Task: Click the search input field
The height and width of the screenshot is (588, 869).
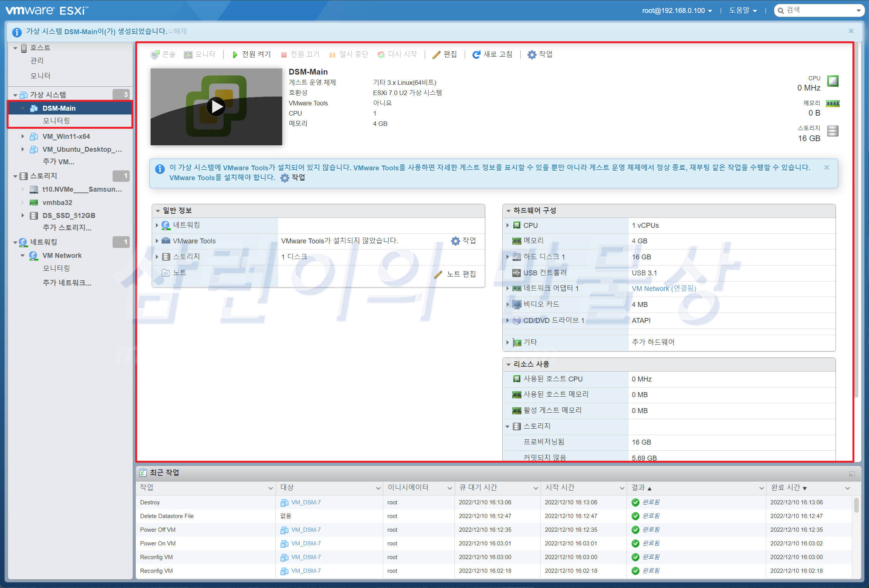Action: tap(818, 10)
